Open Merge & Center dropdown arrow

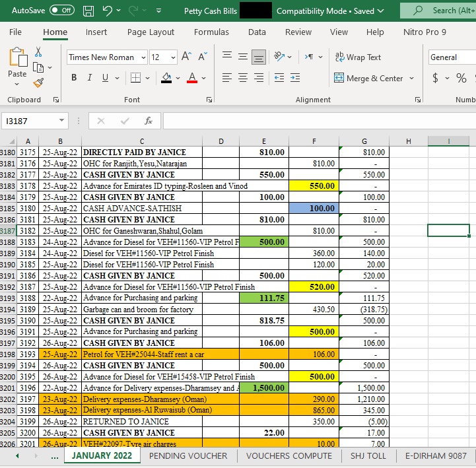point(412,79)
